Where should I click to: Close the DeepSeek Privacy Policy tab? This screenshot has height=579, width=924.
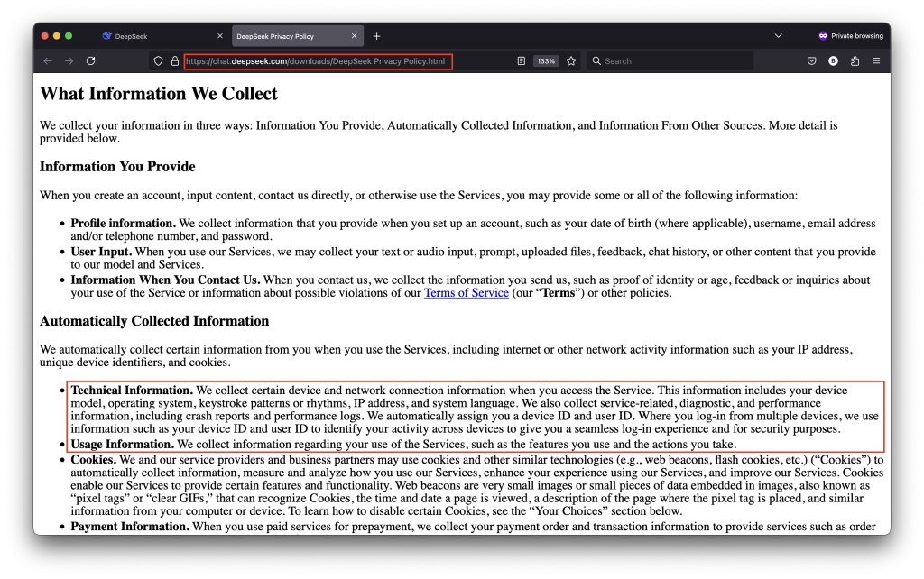354,36
